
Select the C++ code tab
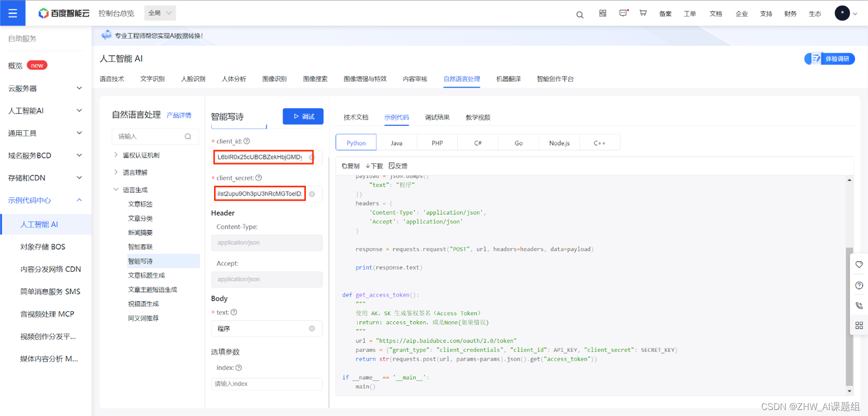[x=600, y=143]
